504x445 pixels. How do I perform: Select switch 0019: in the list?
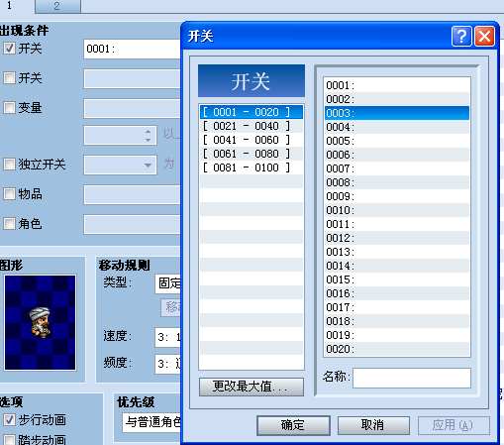click(397, 335)
